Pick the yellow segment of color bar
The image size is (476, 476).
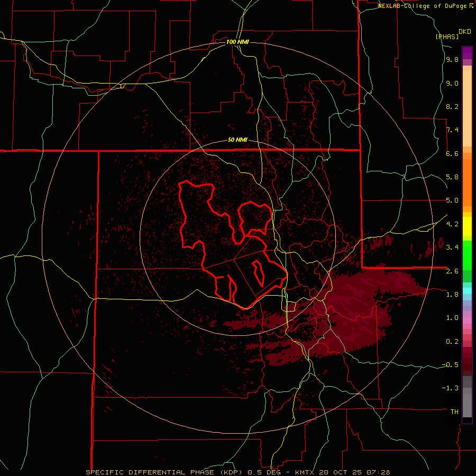467,226
